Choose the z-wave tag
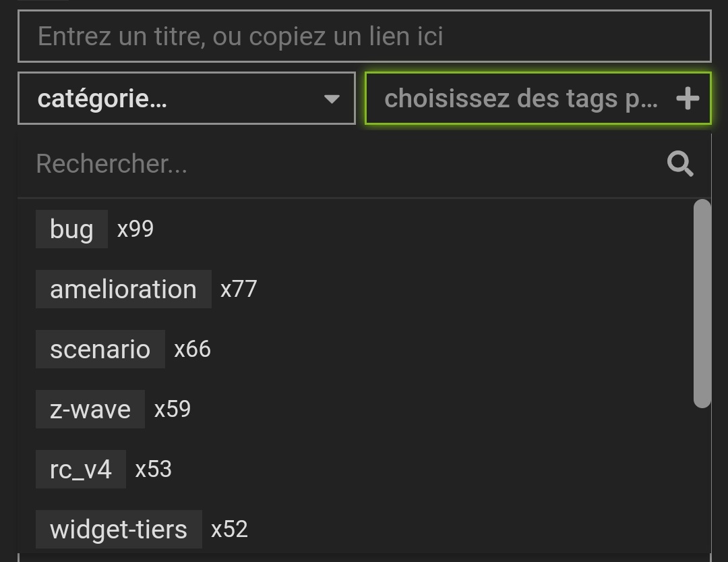This screenshot has width=728, height=562. coord(90,409)
